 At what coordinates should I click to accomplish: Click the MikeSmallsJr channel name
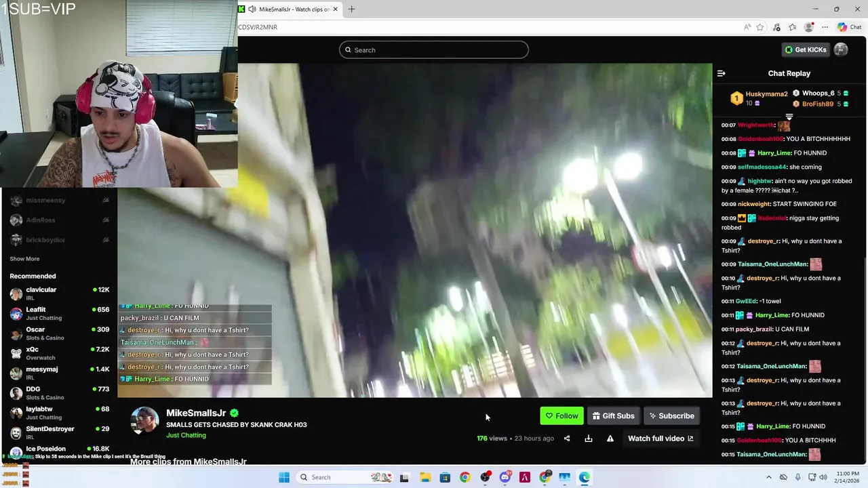196,413
